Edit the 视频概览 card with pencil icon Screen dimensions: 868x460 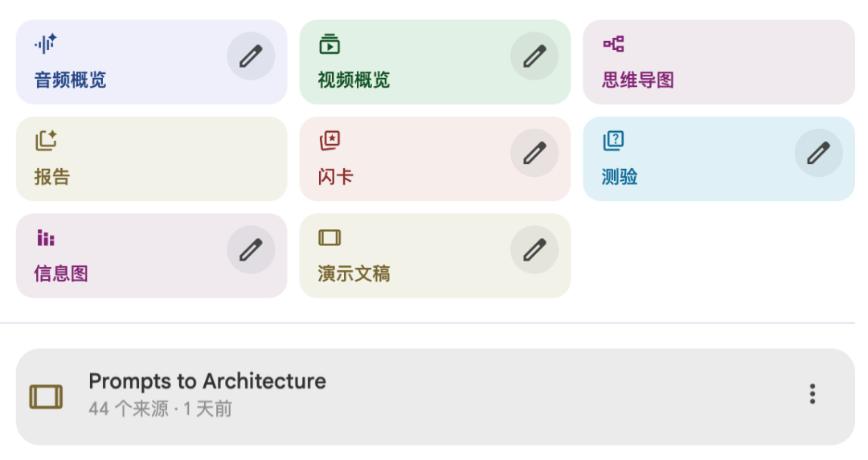coord(534,56)
